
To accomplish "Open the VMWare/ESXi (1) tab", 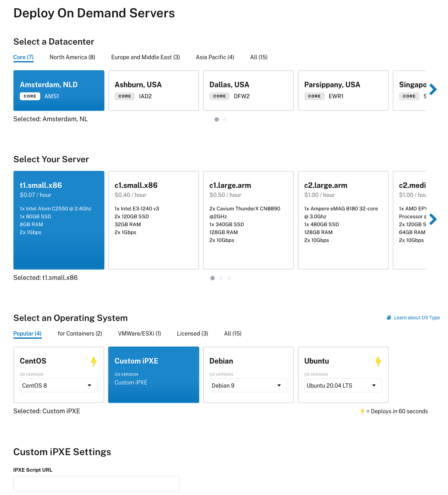I will 139,334.
